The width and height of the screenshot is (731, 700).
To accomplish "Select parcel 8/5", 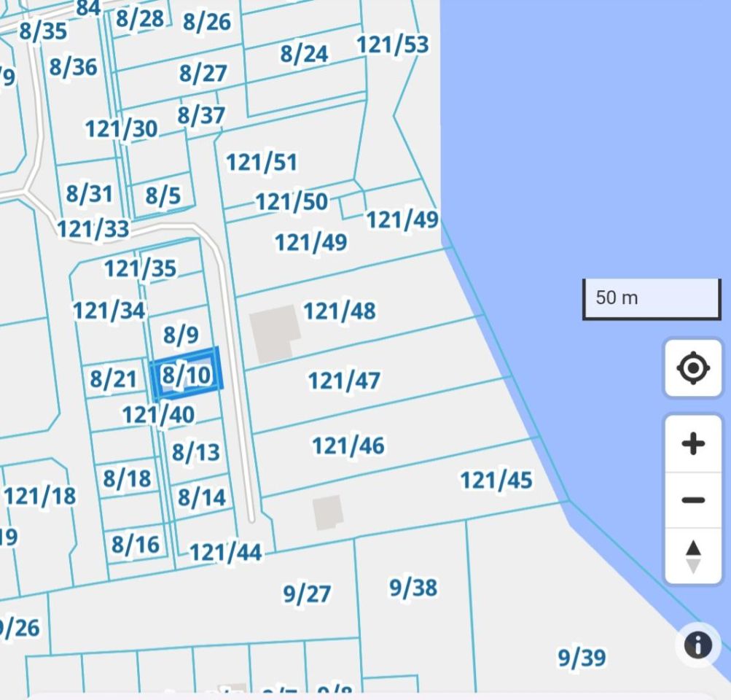I will (x=163, y=195).
